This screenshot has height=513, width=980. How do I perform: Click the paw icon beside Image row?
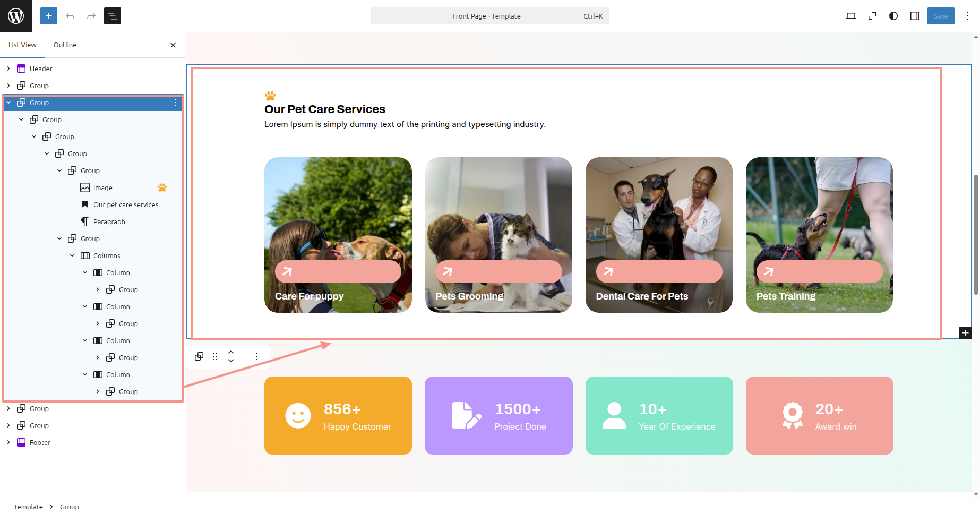pyautogui.click(x=162, y=187)
